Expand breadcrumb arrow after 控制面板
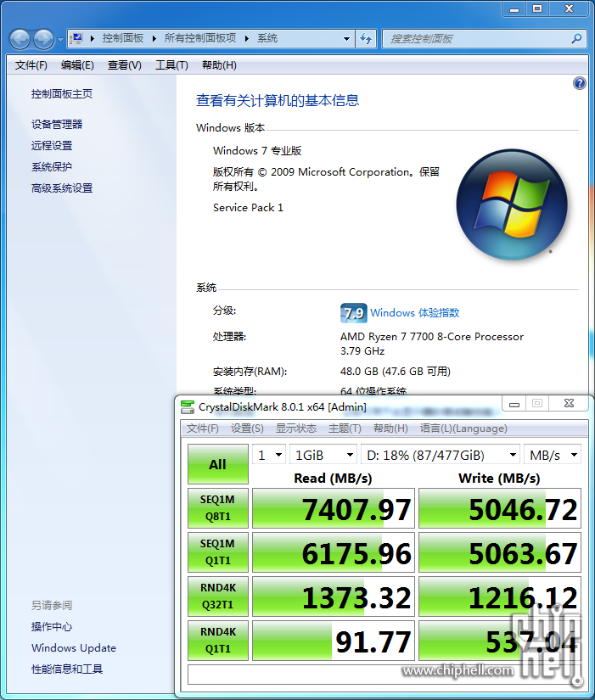Image resolution: width=595 pixels, height=700 pixels. [x=154, y=39]
